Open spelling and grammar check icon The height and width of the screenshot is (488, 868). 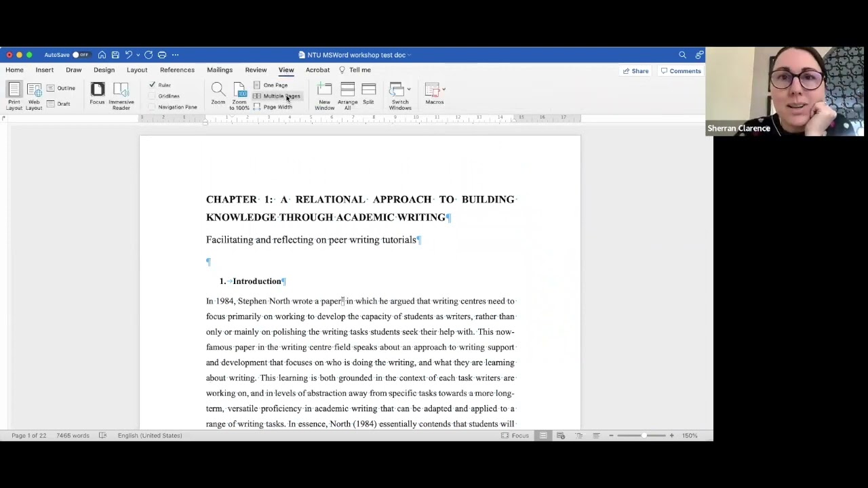tap(103, 436)
